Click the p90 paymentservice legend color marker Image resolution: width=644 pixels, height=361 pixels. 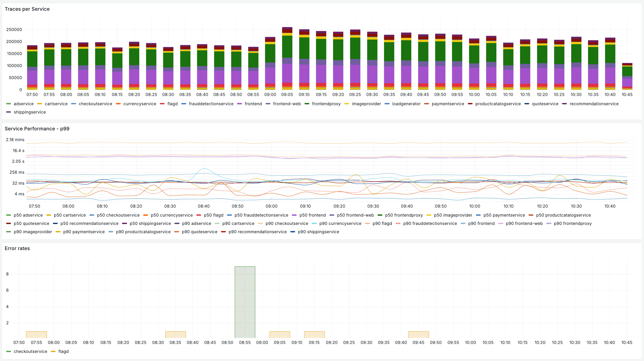(58, 232)
